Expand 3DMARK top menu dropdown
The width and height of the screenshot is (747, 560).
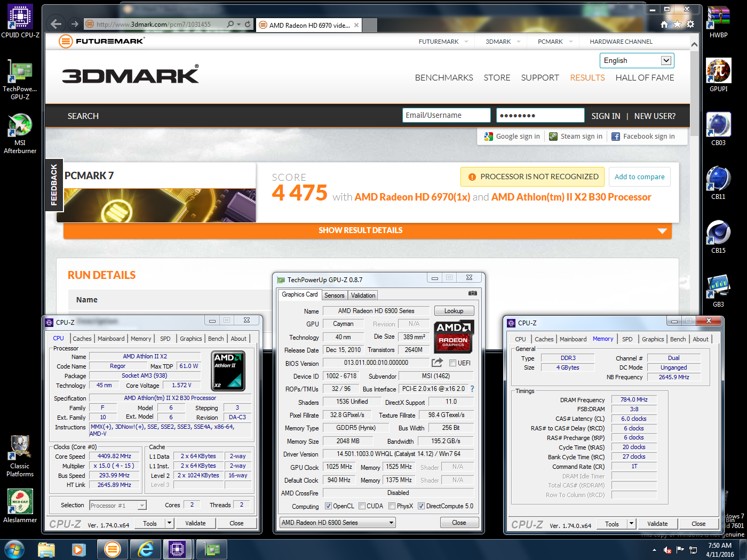pos(519,42)
